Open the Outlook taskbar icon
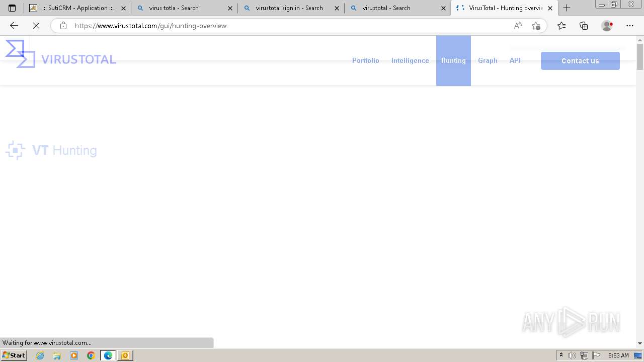The height and width of the screenshot is (362, 644). point(125,355)
